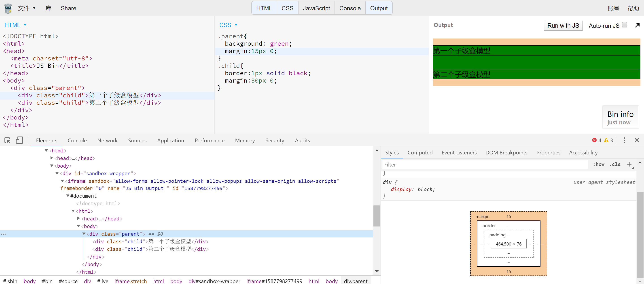Open the 文件 menu

pyautogui.click(x=27, y=8)
